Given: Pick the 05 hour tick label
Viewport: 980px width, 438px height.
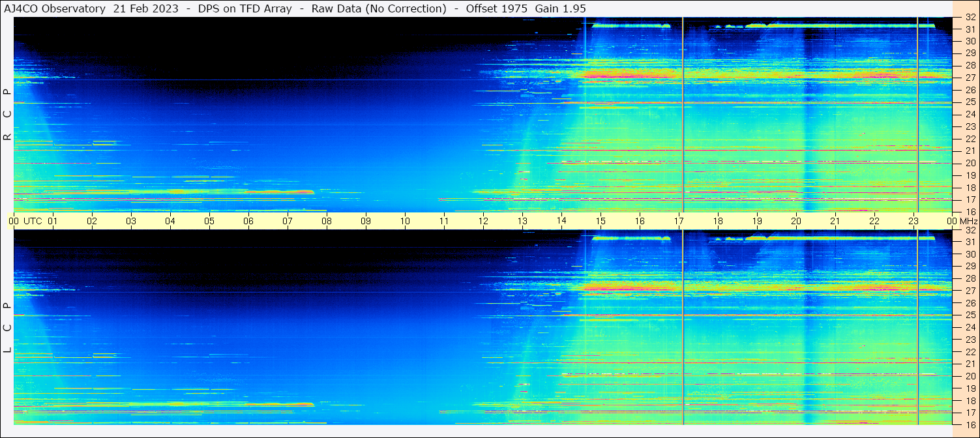Looking at the screenshot, I should (209, 221).
